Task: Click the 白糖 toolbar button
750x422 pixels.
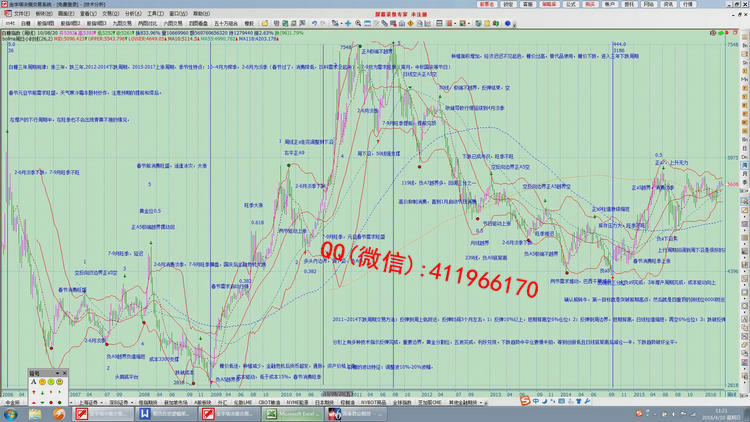Action: (26, 23)
